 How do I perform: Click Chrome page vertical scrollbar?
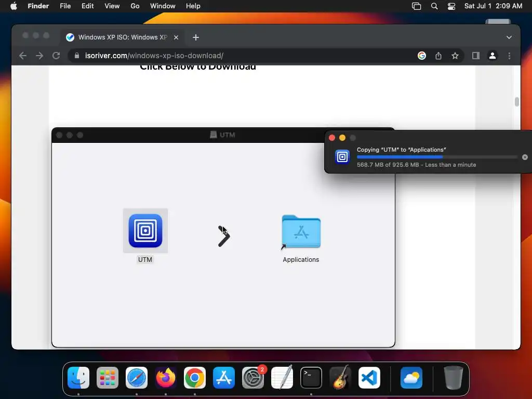click(x=517, y=102)
